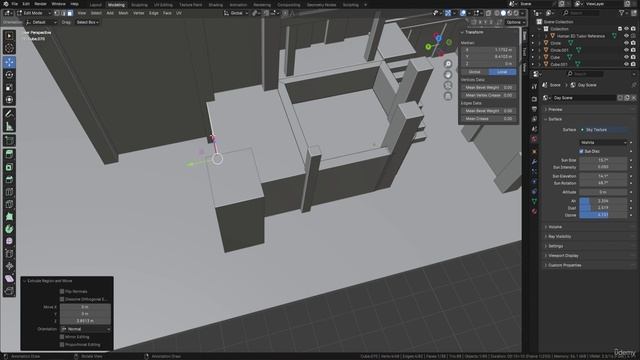Screen dimensions: 640x360
Task: Select the Edge Slide tool
Action: (x=9, y=253)
